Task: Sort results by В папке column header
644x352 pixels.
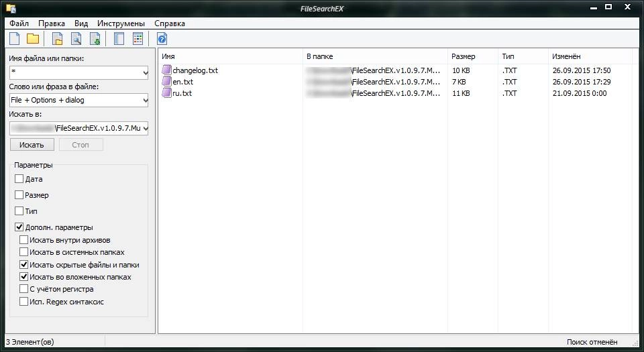Action: click(x=375, y=56)
